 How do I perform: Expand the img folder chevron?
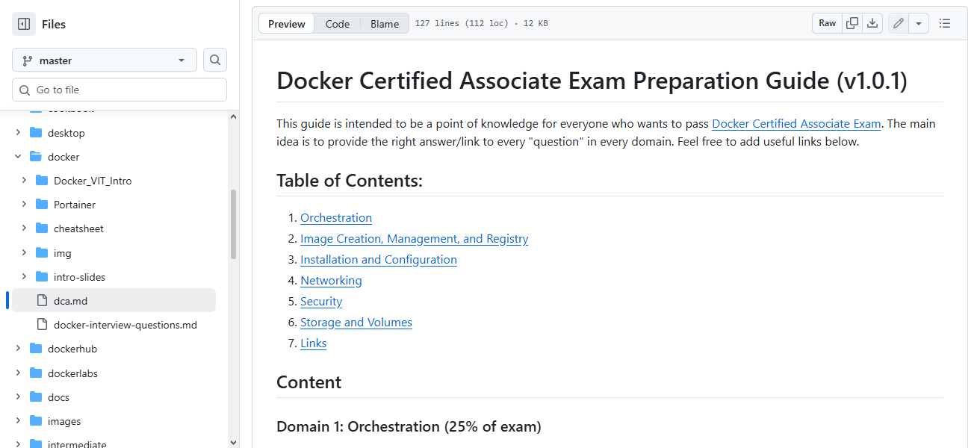point(24,253)
